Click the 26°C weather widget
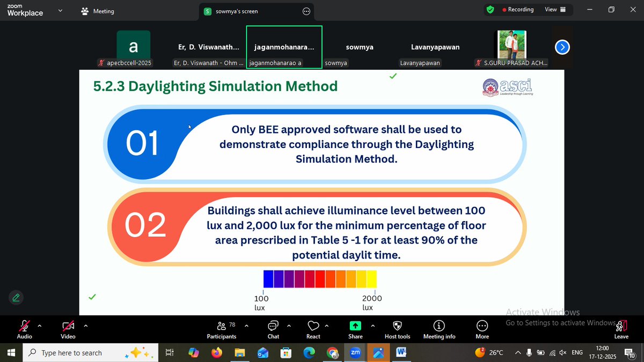The image size is (644, 362). [489, 352]
